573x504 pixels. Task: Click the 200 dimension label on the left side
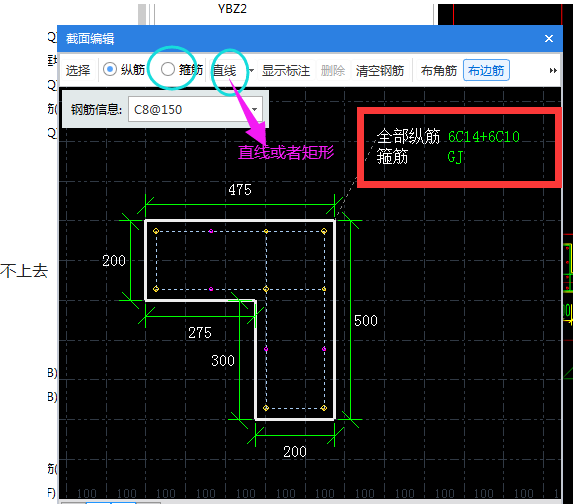114,261
